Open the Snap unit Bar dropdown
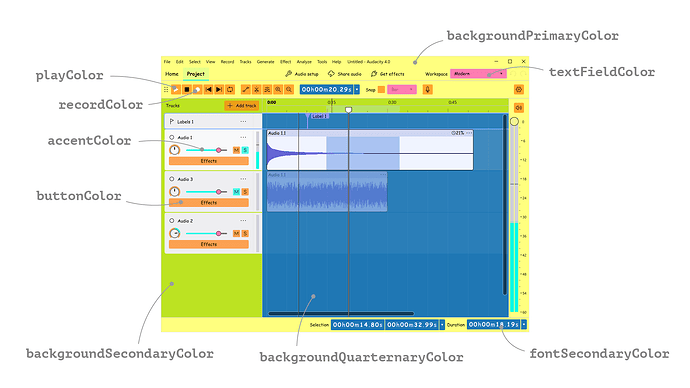The width and height of the screenshot is (690, 388). coord(402,90)
